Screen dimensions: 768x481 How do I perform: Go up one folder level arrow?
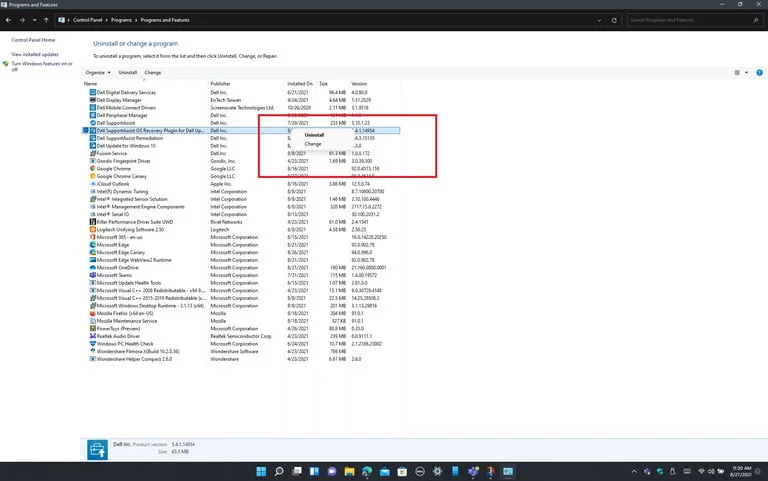[46, 20]
